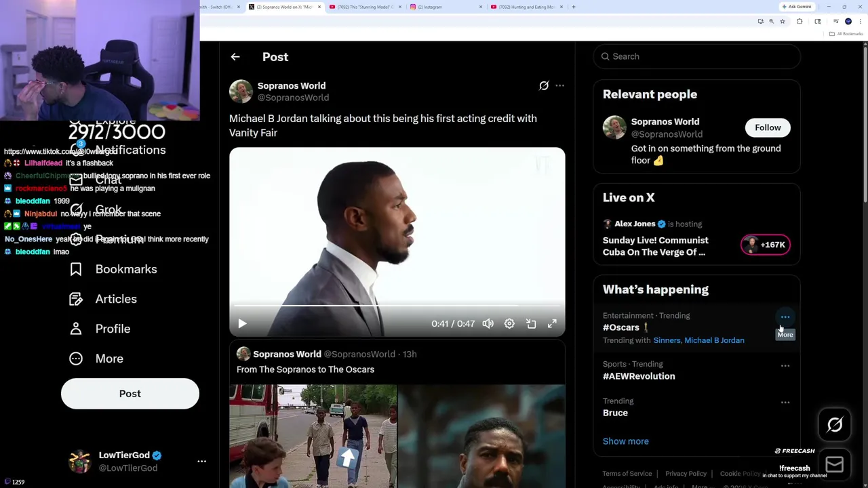The height and width of the screenshot is (488, 868).
Task: Open LowTierGod account options dots
Action: click(x=201, y=462)
